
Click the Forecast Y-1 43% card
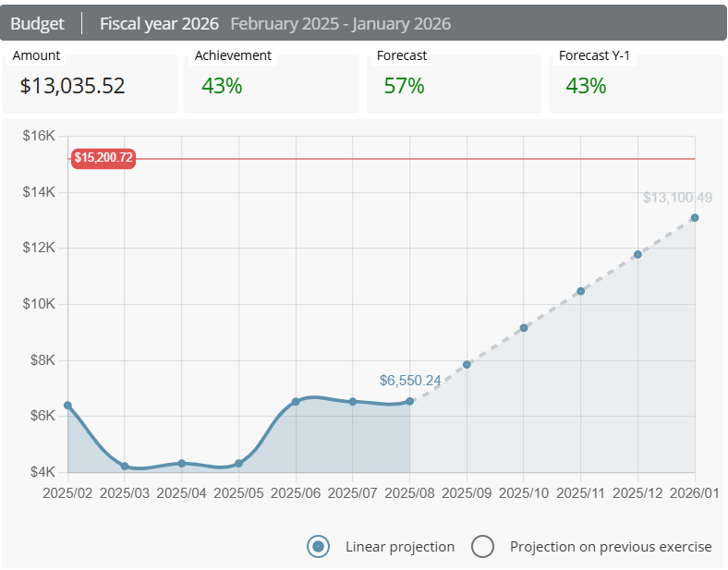(x=636, y=86)
